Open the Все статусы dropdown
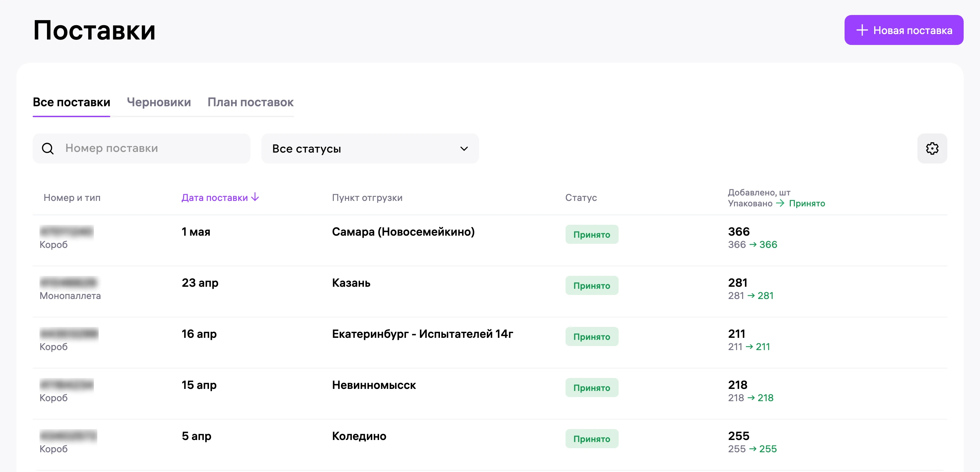980x472 pixels. coord(370,148)
